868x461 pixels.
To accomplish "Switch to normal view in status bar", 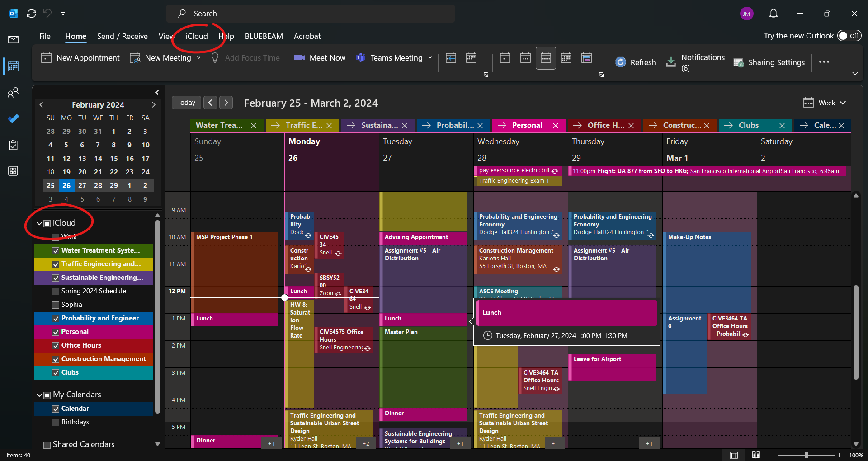I will click(734, 455).
